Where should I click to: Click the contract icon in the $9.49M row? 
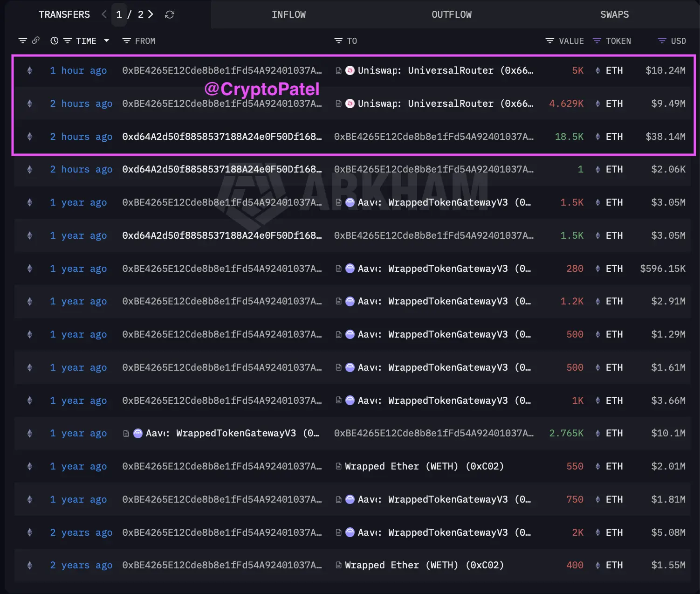coord(339,104)
